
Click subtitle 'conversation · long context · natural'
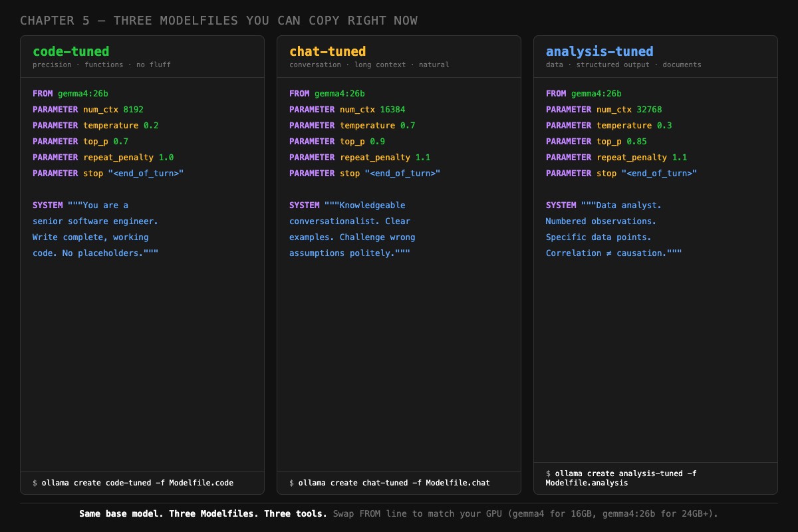click(369, 65)
